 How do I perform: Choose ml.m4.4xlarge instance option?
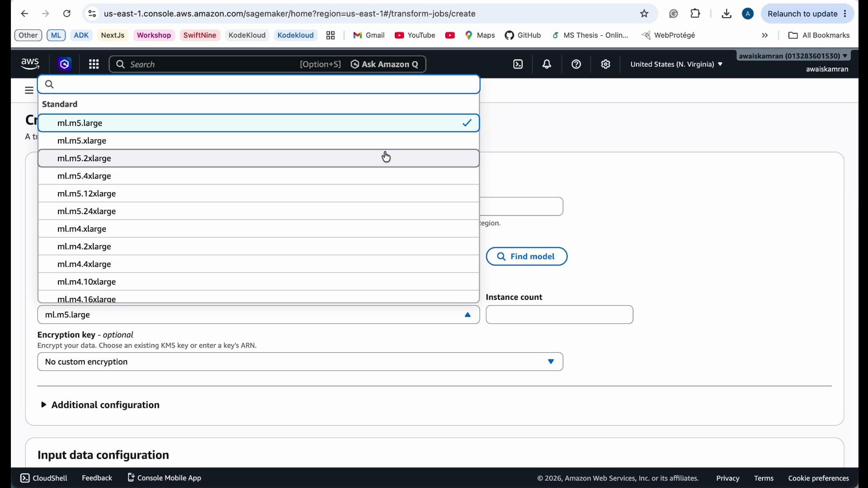(259, 264)
